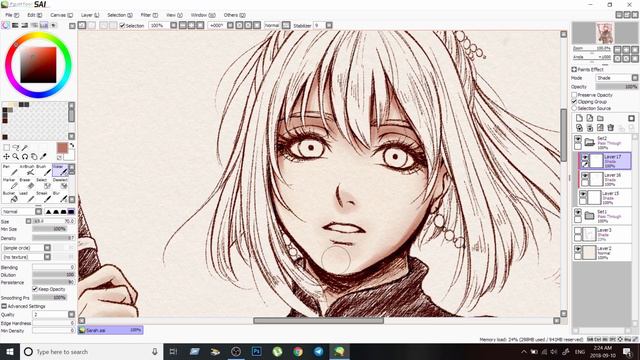Show Layer 3 via its visibility box
640x360 pixels.
[578, 231]
